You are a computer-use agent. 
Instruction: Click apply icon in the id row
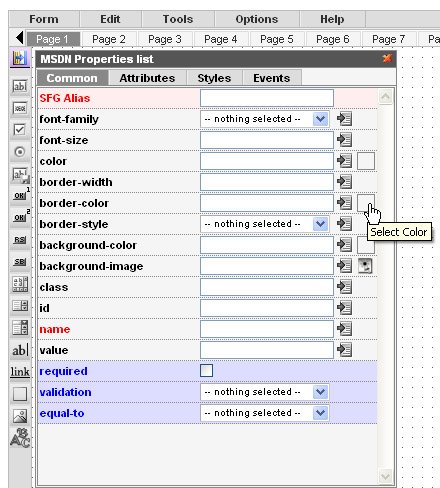click(344, 308)
